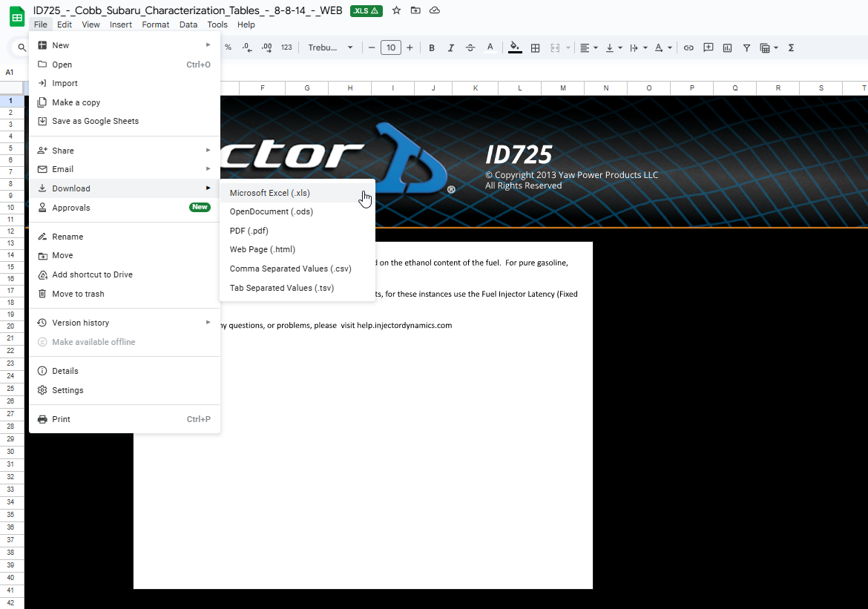Screen dimensions: 868x609
Task: Expand the Email submenu
Action: pos(125,169)
